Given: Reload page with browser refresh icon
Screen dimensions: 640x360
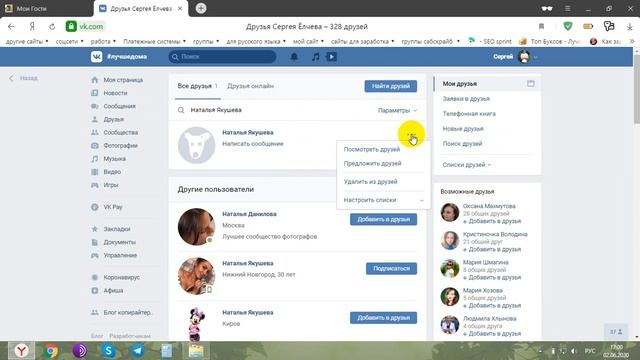Looking at the screenshot, I should (x=52, y=27).
